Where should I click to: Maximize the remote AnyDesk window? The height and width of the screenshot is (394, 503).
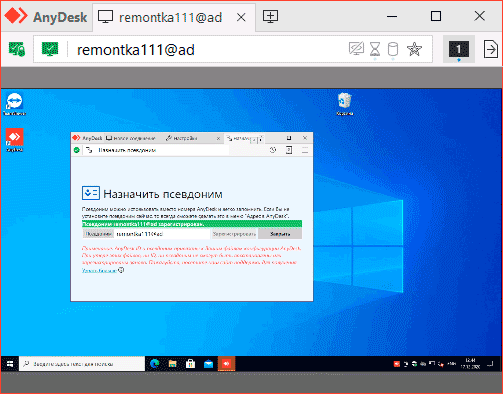[289, 138]
